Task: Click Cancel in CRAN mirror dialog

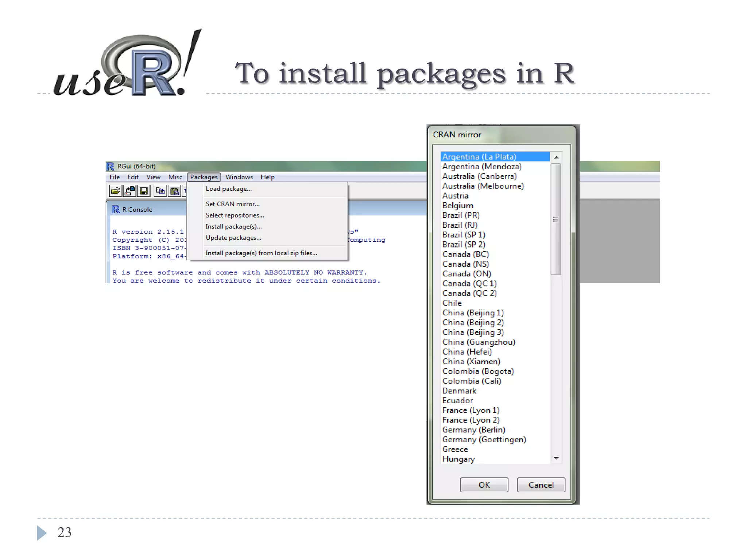Action: tap(541, 485)
